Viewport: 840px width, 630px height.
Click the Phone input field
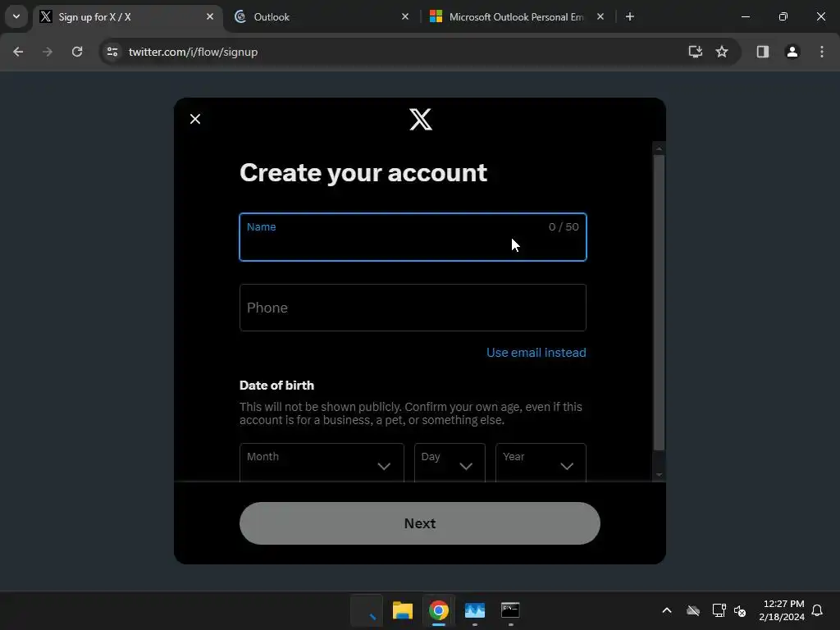click(x=413, y=308)
